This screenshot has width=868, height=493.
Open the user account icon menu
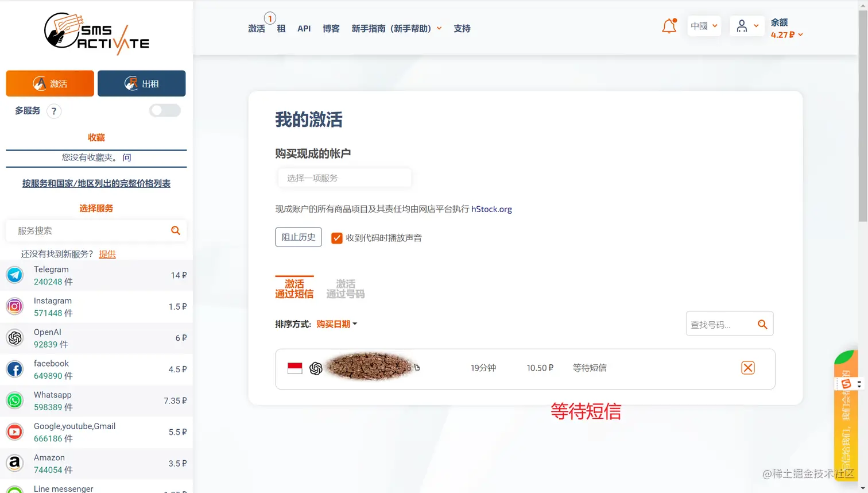click(x=747, y=26)
